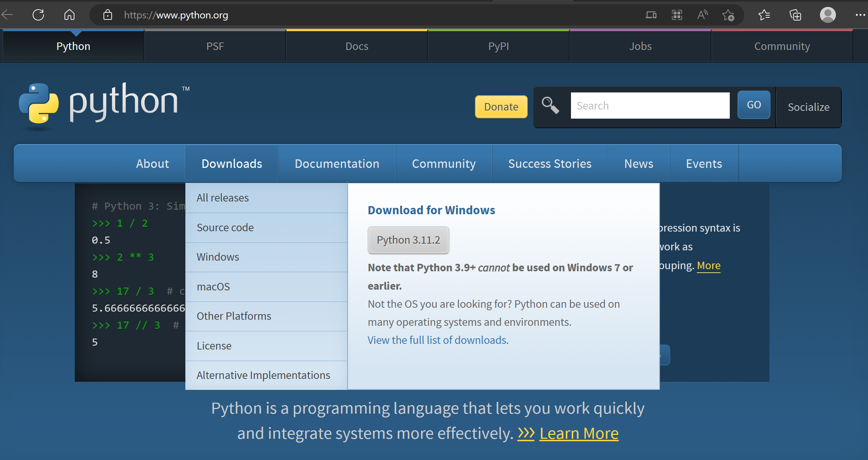The height and width of the screenshot is (460, 868).
Task: Download Python 3.11.2 for Windows
Action: pyautogui.click(x=408, y=240)
